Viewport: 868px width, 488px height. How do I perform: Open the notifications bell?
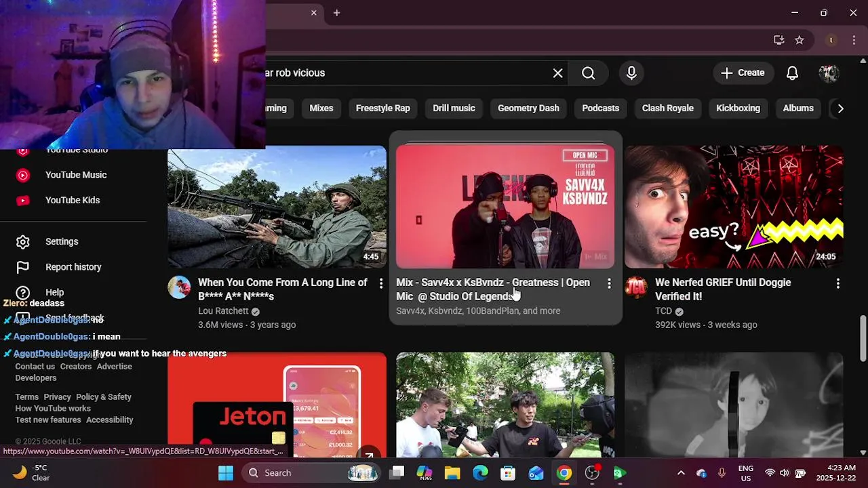click(792, 73)
